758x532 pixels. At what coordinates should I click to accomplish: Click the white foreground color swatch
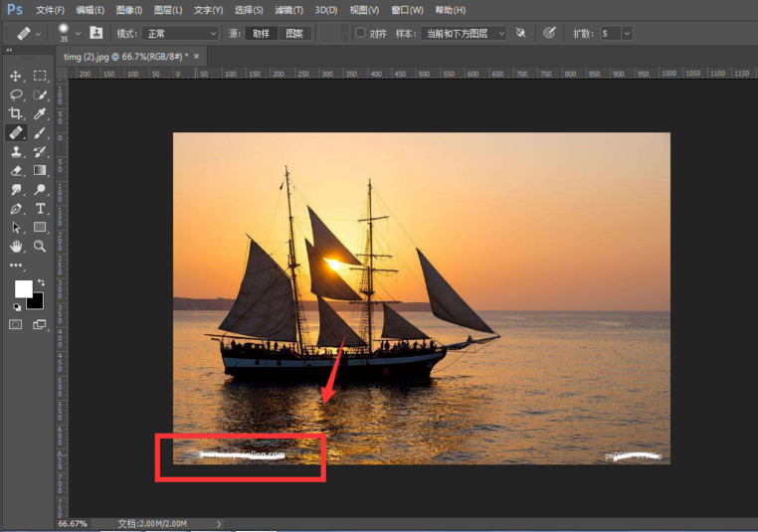23,289
